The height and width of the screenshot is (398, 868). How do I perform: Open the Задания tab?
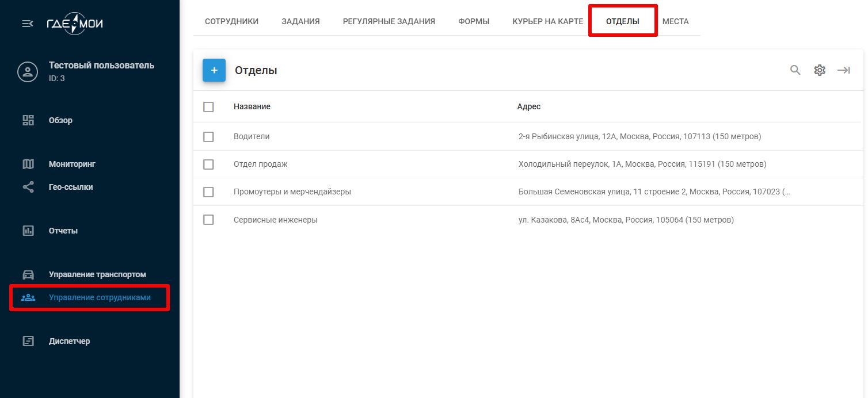click(x=300, y=21)
